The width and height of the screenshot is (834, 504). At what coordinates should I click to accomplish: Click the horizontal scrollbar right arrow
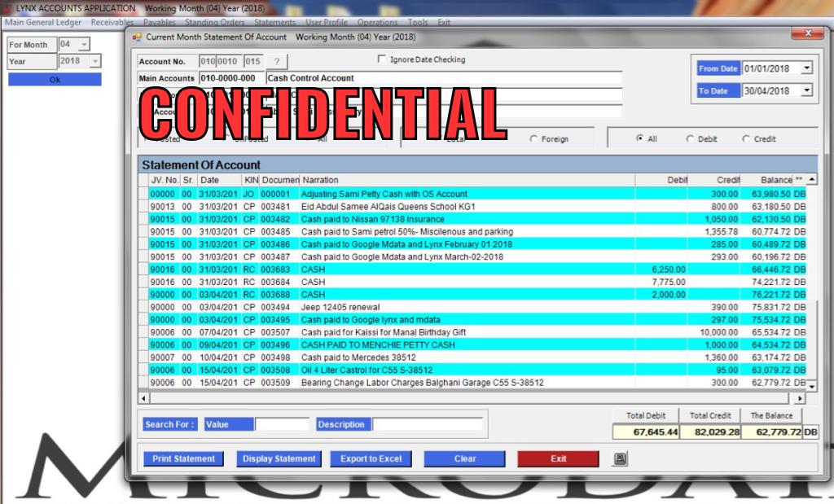(800, 397)
